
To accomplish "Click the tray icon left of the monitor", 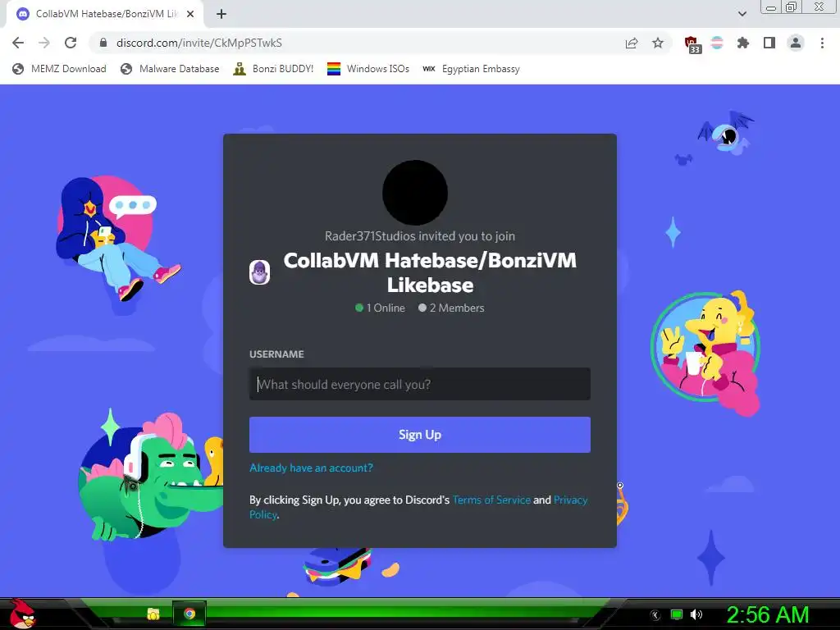I will pos(655,615).
